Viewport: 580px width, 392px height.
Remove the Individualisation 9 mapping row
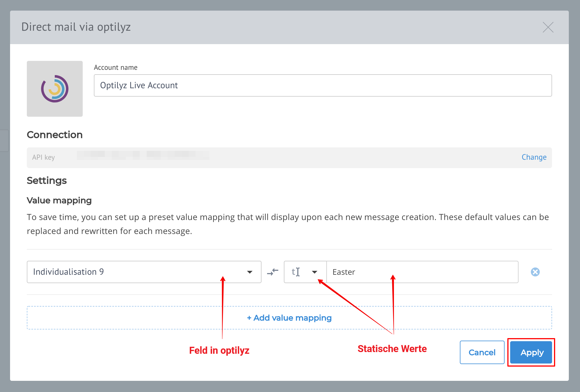pyautogui.click(x=535, y=272)
